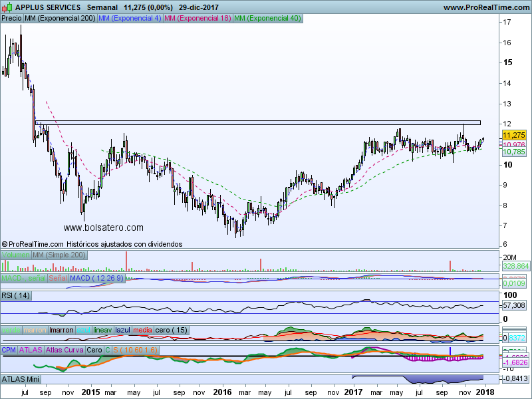Screen dimensions: 532x399
Task: Click the candlestick icon beside APPLUS SERVICES
Action: click(x=7, y=7)
